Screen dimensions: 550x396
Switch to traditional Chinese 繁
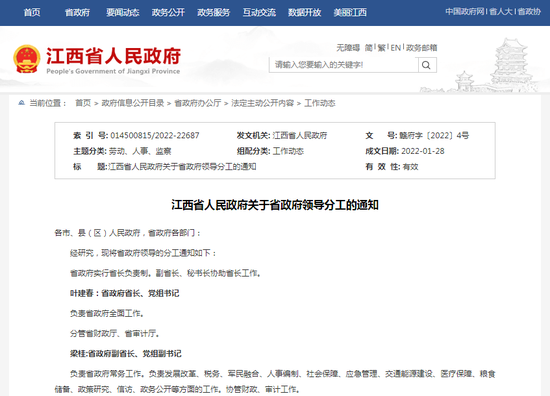pos(382,48)
